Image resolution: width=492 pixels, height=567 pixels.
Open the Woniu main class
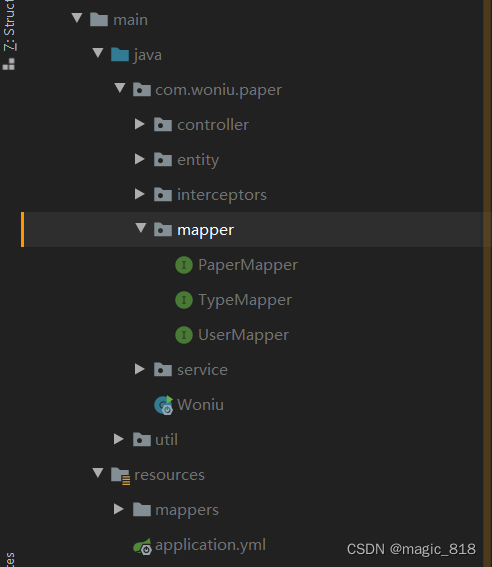(x=200, y=405)
